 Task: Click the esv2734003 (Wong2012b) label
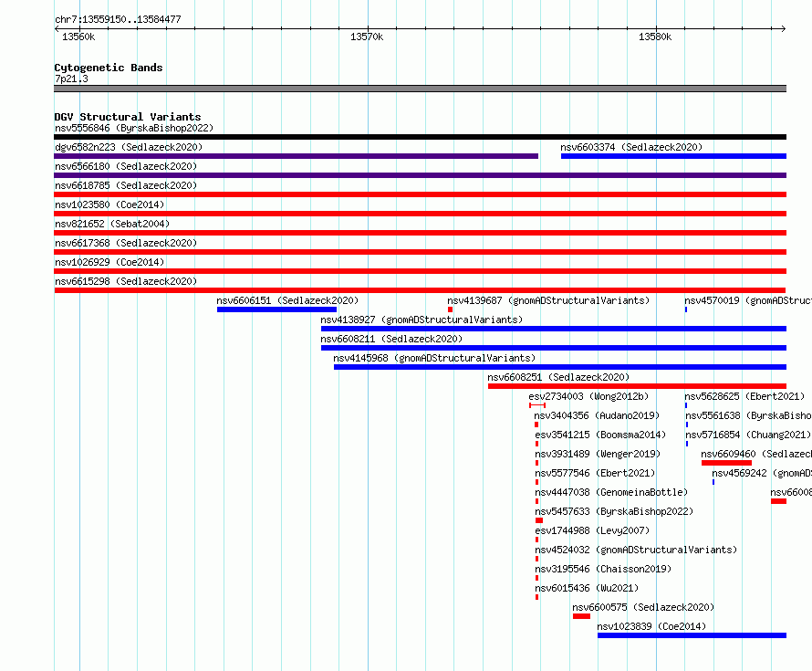588,396
